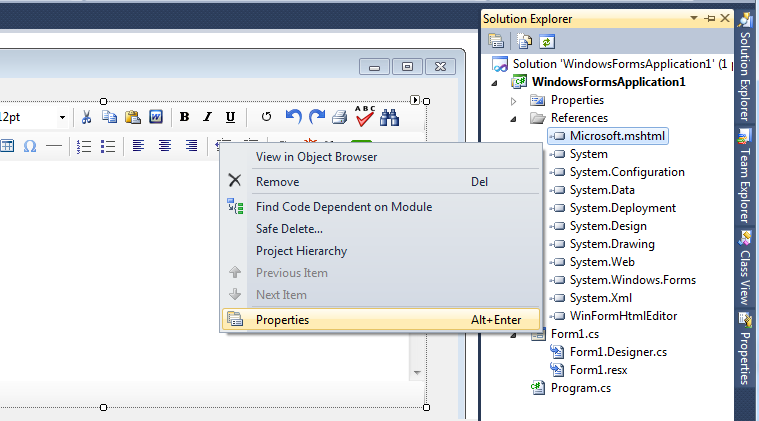This screenshot has height=421, width=759.
Task: Toggle Underline formatting button
Action: (x=230, y=117)
